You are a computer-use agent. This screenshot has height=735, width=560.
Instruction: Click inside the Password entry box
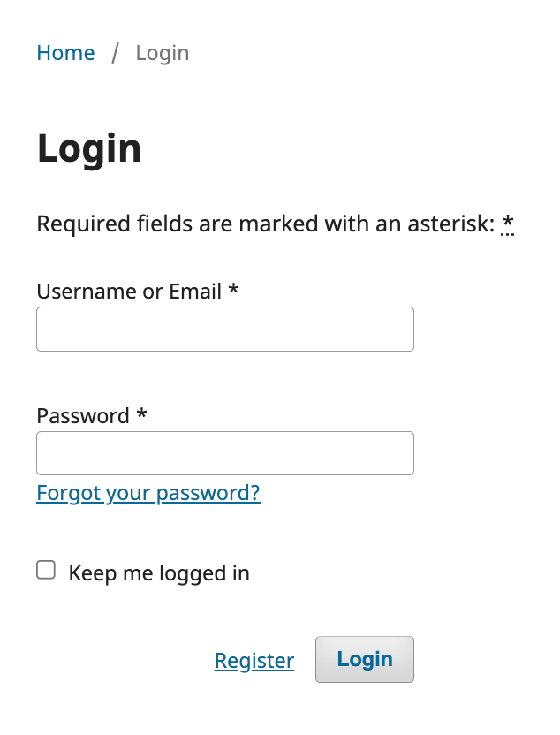224,452
